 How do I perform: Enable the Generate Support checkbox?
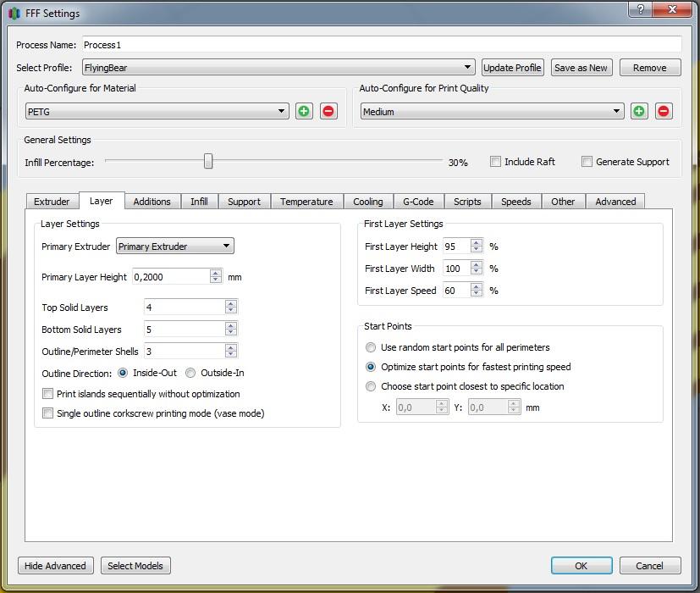[587, 162]
